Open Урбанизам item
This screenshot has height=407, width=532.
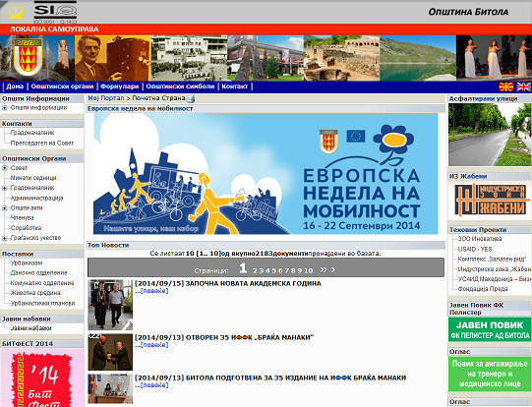27,262
